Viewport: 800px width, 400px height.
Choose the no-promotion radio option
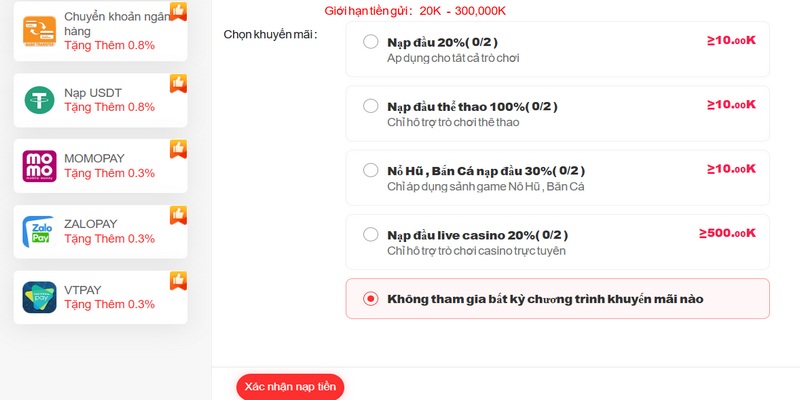pos(371,298)
